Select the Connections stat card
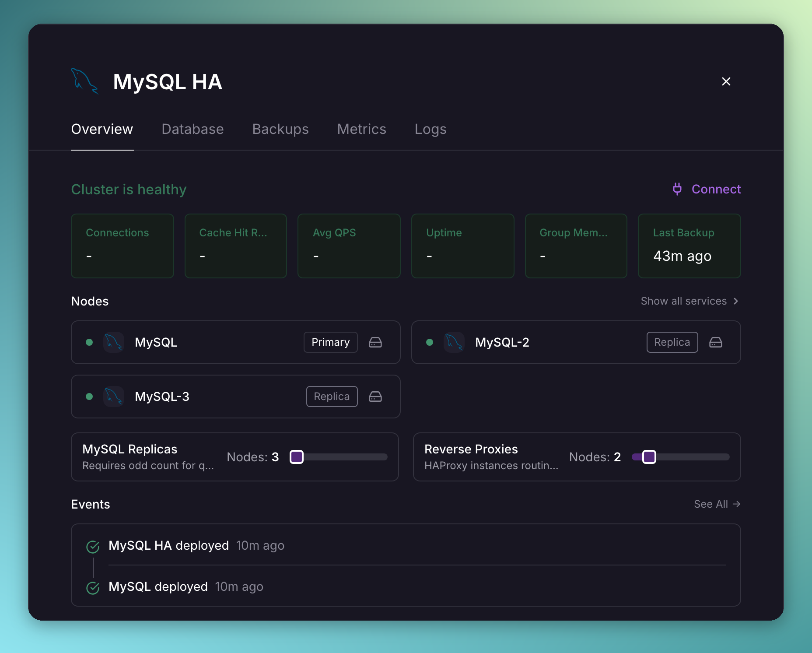The height and width of the screenshot is (653, 812). click(x=122, y=246)
